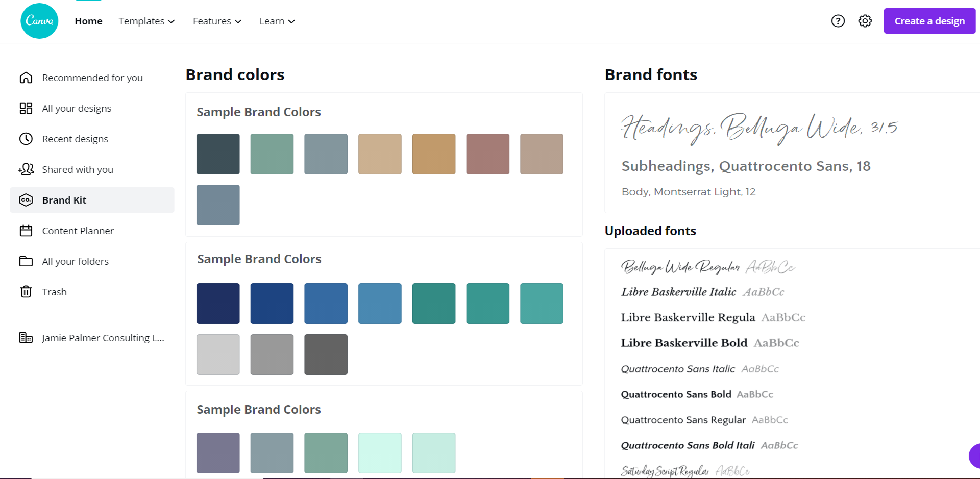Click the Canva logo
Viewport: 980px width, 479px height.
[x=39, y=21]
